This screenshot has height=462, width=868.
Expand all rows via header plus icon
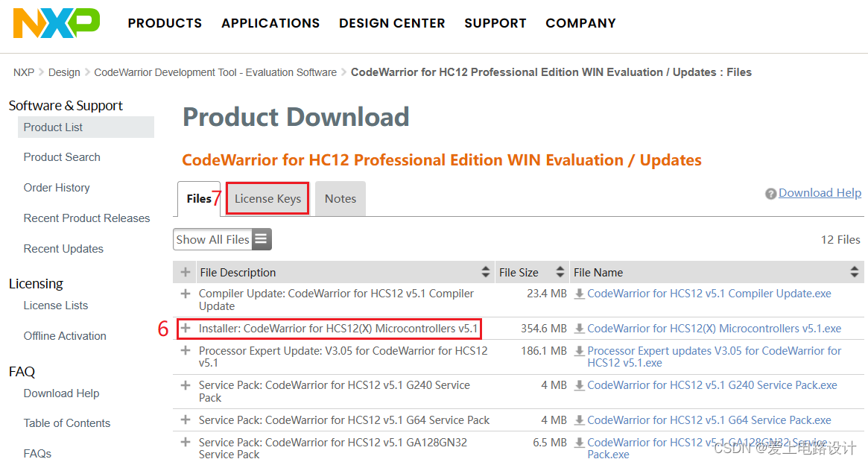[186, 272]
